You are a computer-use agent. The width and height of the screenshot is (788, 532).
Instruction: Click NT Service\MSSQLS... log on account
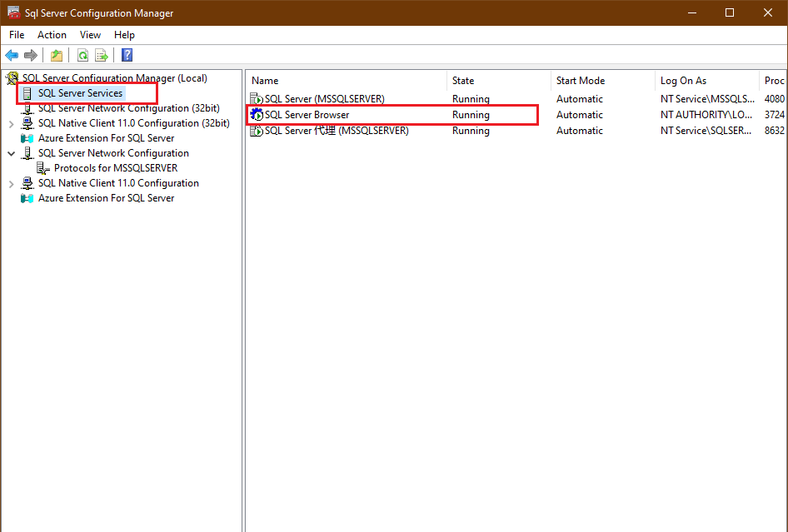click(707, 99)
